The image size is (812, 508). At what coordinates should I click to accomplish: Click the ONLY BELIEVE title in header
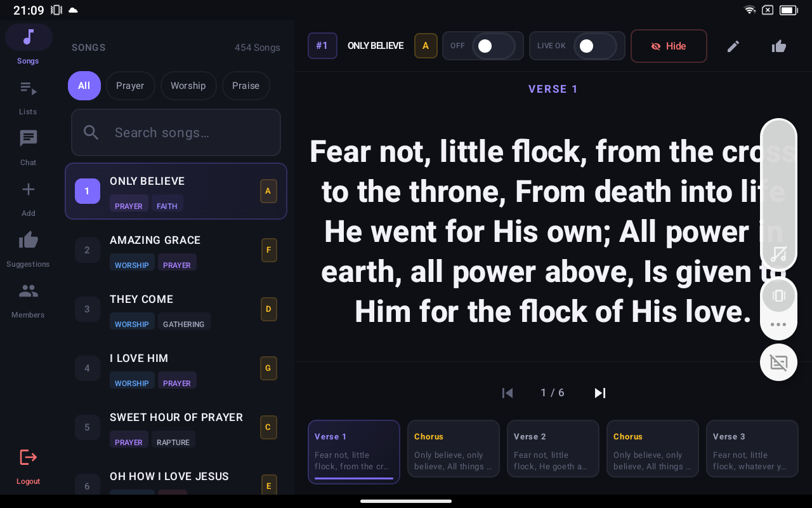[x=376, y=46]
